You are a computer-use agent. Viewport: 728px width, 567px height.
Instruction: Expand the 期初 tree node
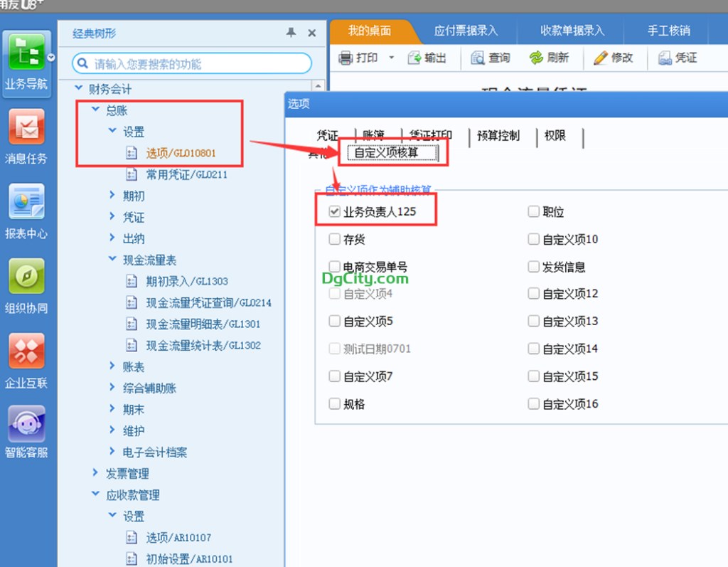tap(112, 196)
